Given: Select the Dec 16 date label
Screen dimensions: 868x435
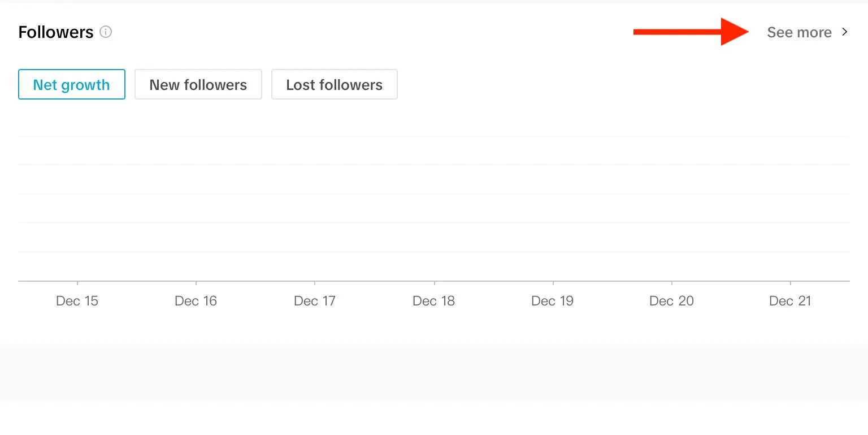Looking at the screenshot, I should (196, 301).
